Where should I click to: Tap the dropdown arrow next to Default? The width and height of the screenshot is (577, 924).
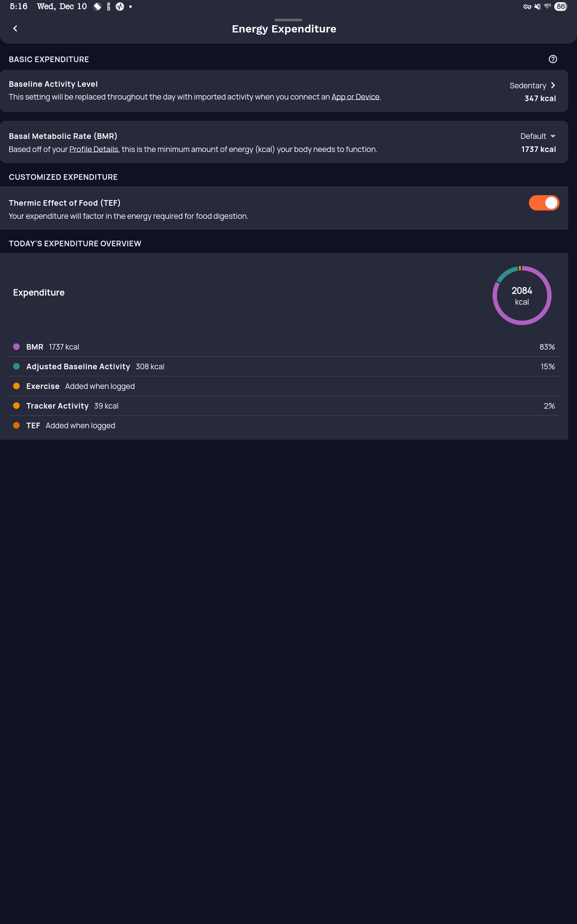point(553,137)
